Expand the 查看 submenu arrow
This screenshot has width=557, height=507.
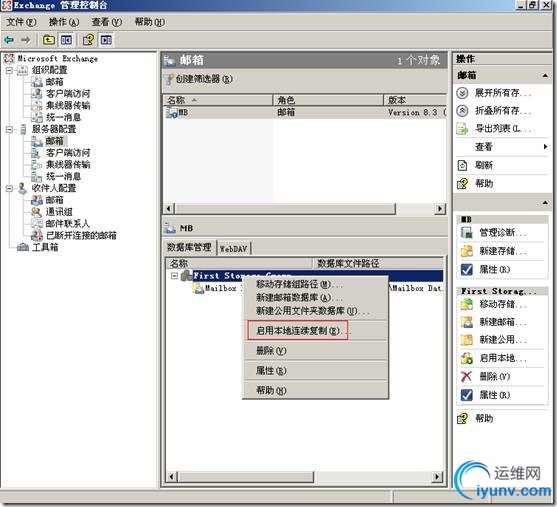coord(545,147)
